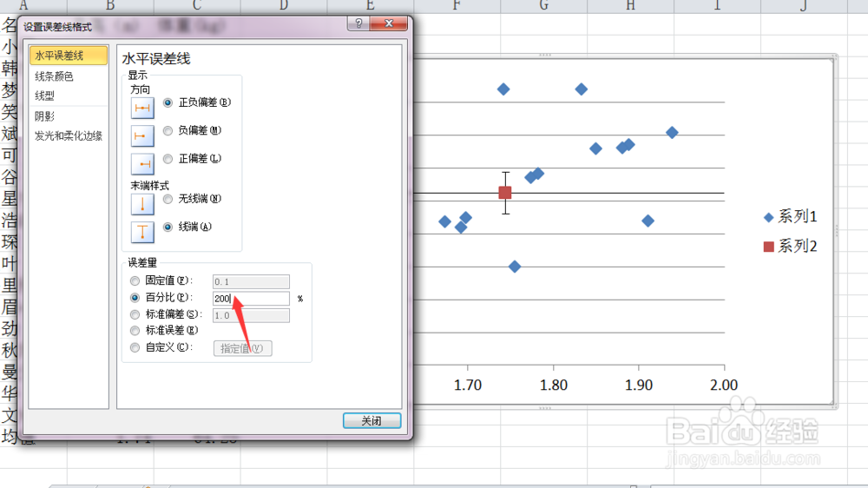This screenshot has width=868, height=488.
Task: Select the 负偏差 radio button
Action: click(168, 131)
